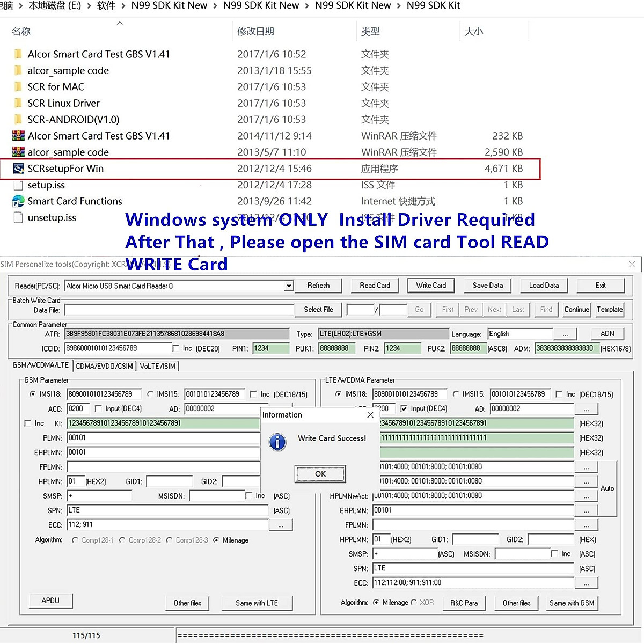Click the WinRAR icon for Alcor Smart Card Test GBS

[18, 135]
